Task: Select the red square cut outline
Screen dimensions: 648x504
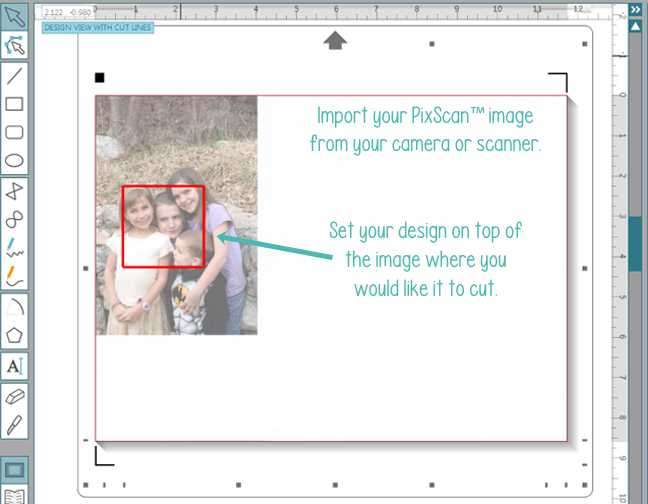Action: (164, 226)
